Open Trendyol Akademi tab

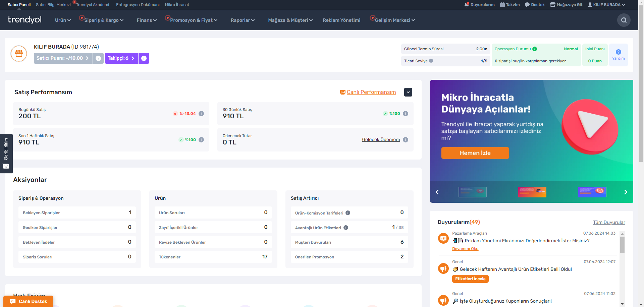(x=93, y=5)
